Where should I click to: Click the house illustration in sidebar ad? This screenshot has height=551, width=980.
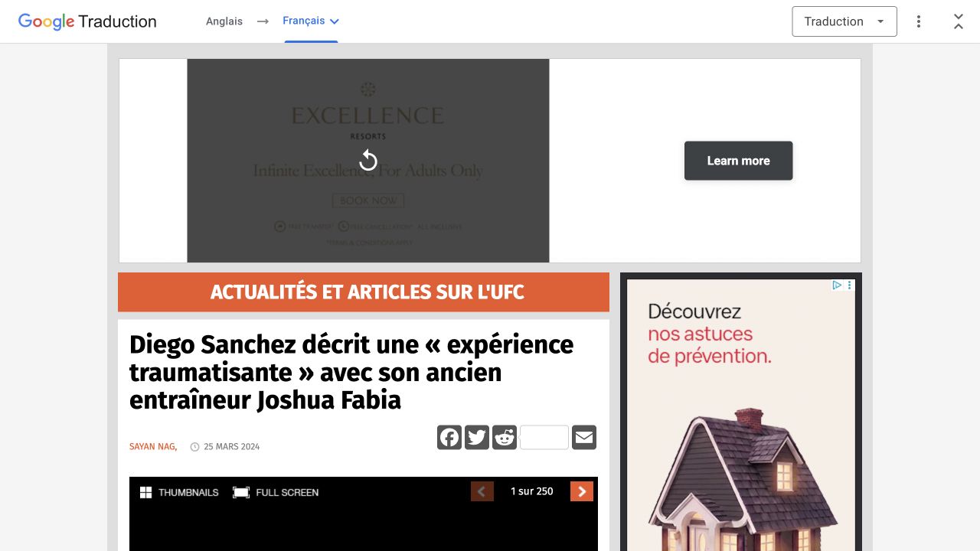[741, 478]
